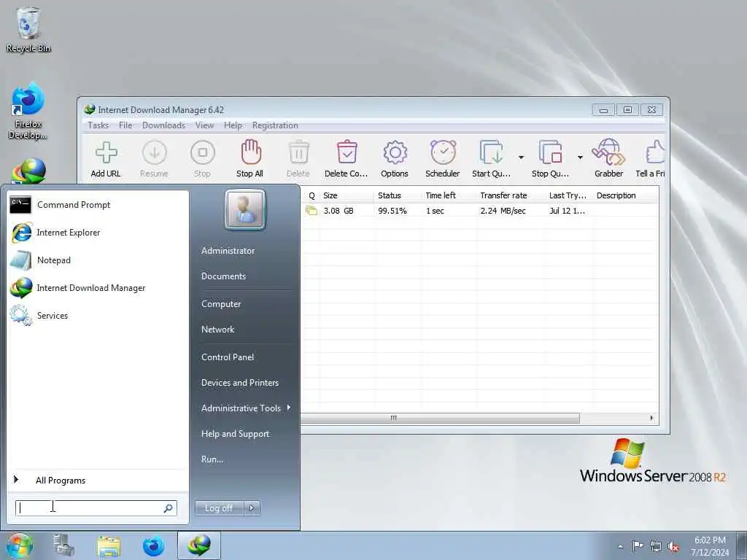
Task: Click the IDM horizontal scrollbar thumb
Action: click(440, 418)
